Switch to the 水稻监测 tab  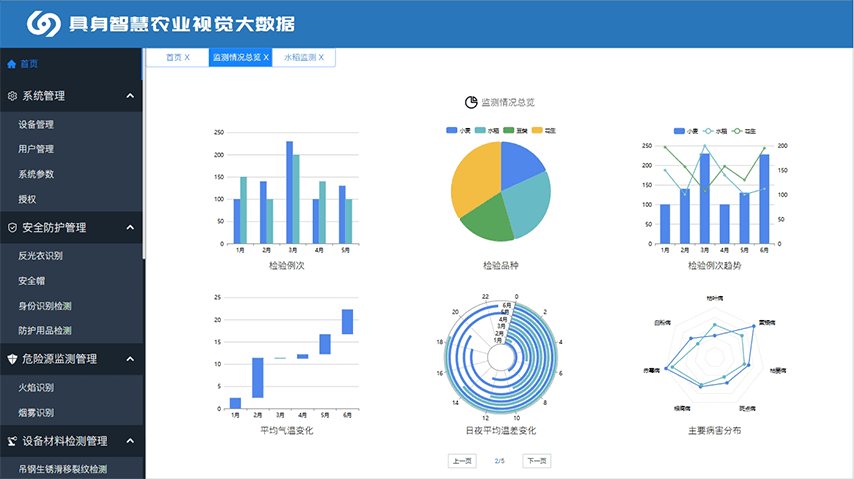303,57
